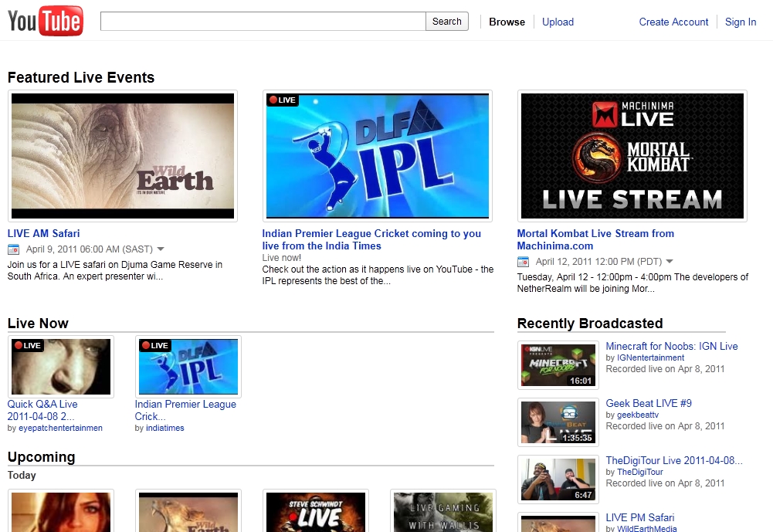Play the Quick Q&A Live thumbnail
The height and width of the screenshot is (532, 773).
[61, 367]
